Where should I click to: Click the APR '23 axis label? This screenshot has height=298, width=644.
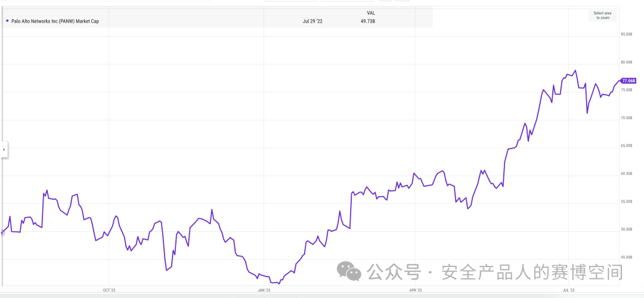tap(416, 290)
